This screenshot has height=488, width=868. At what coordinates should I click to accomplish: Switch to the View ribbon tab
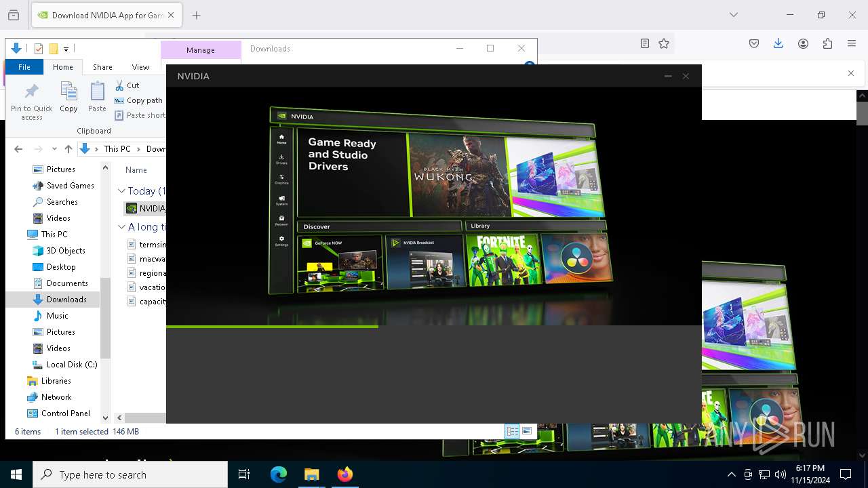[x=140, y=67]
